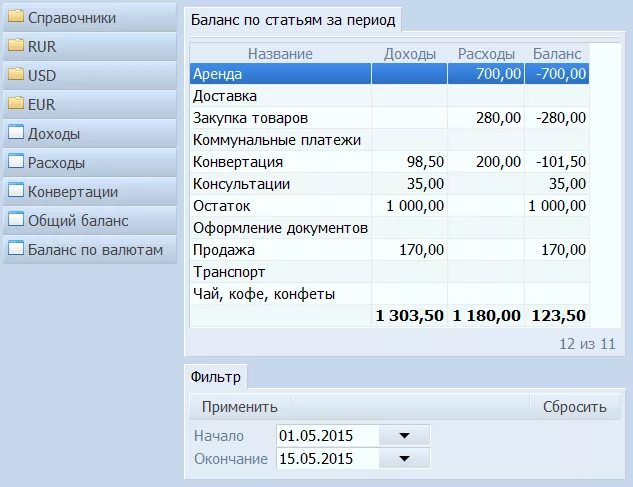The height and width of the screenshot is (487, 633).
Task: Select the Закупка товаров row
Action: coord(389,118)
